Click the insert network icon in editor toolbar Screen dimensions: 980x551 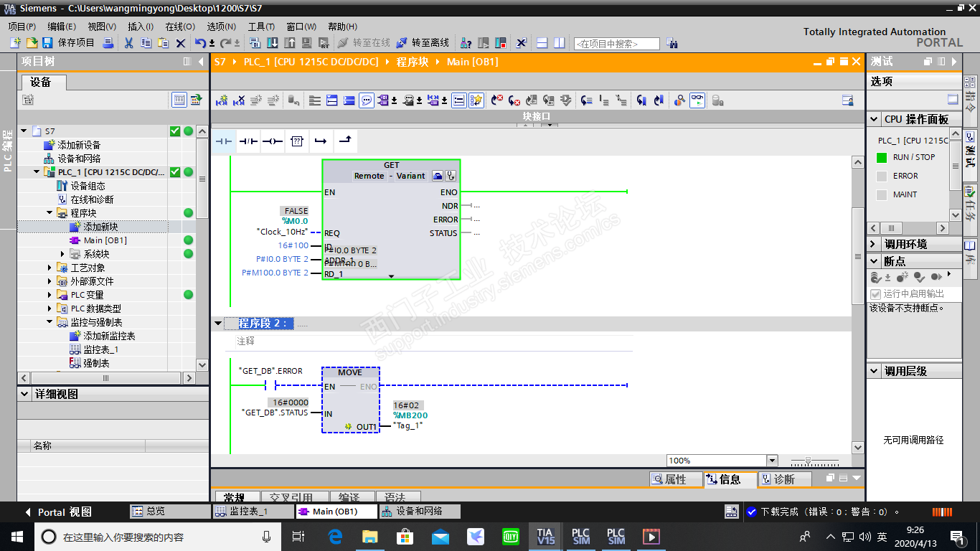click(222, 100)
